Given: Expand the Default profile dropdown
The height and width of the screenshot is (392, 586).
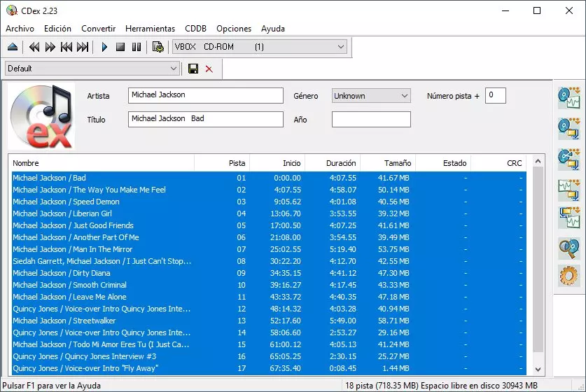Looking at the screenshot, I should click(92, 69).
